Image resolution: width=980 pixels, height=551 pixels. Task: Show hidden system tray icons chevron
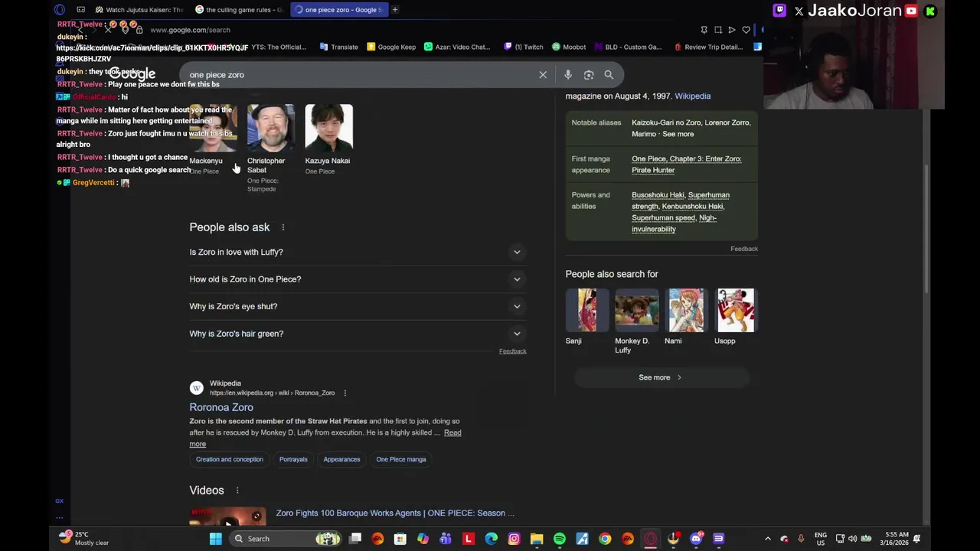click(x=768, y=539)
